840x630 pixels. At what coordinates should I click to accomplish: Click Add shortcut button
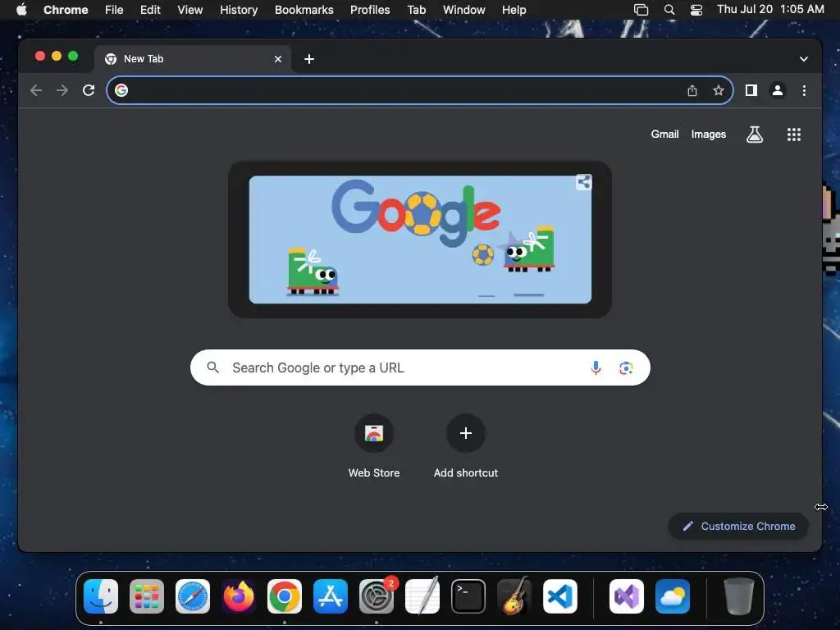pyautogui.click(x=466, y=445)
